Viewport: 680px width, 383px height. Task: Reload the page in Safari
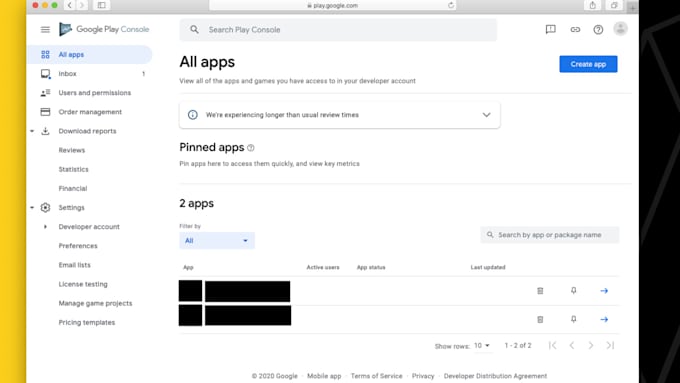click(451, 5)
